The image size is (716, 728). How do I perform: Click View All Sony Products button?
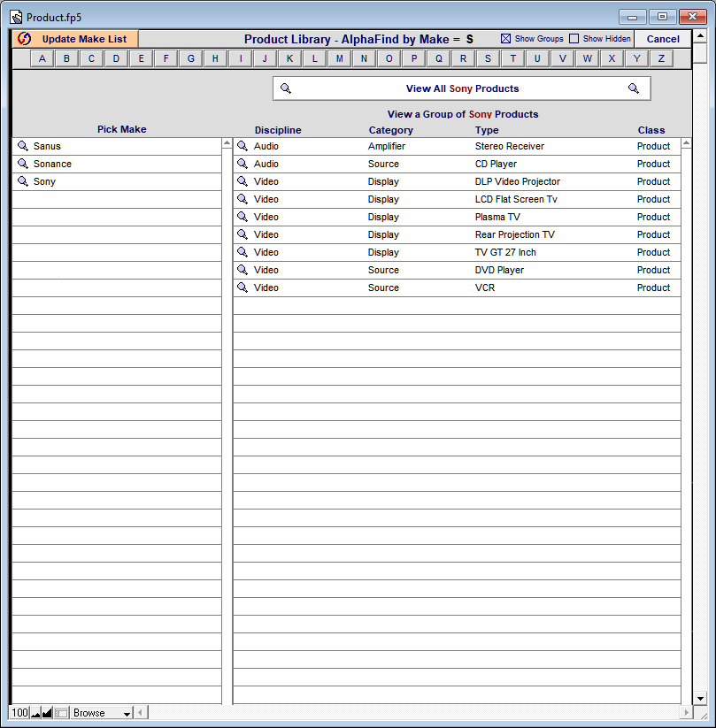(462, 88)
